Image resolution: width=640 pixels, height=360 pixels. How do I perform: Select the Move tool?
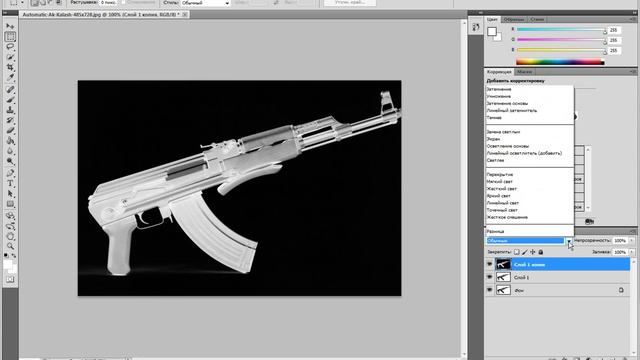tap(10, 27)
